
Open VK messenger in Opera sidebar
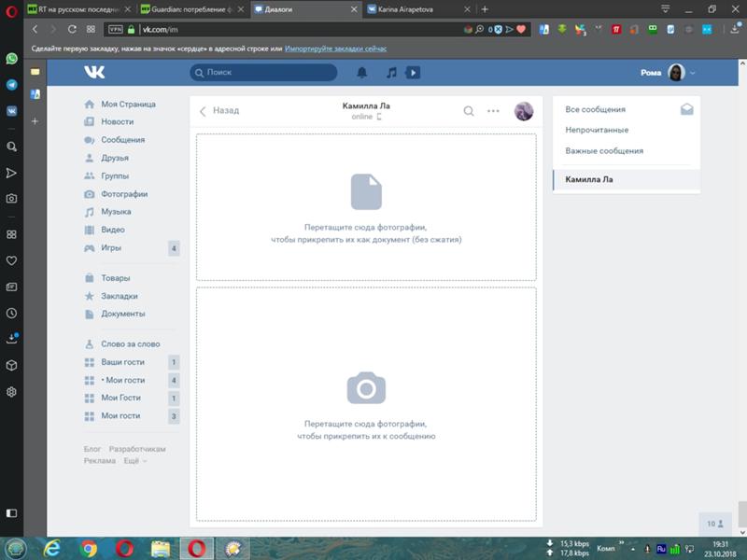11,111
